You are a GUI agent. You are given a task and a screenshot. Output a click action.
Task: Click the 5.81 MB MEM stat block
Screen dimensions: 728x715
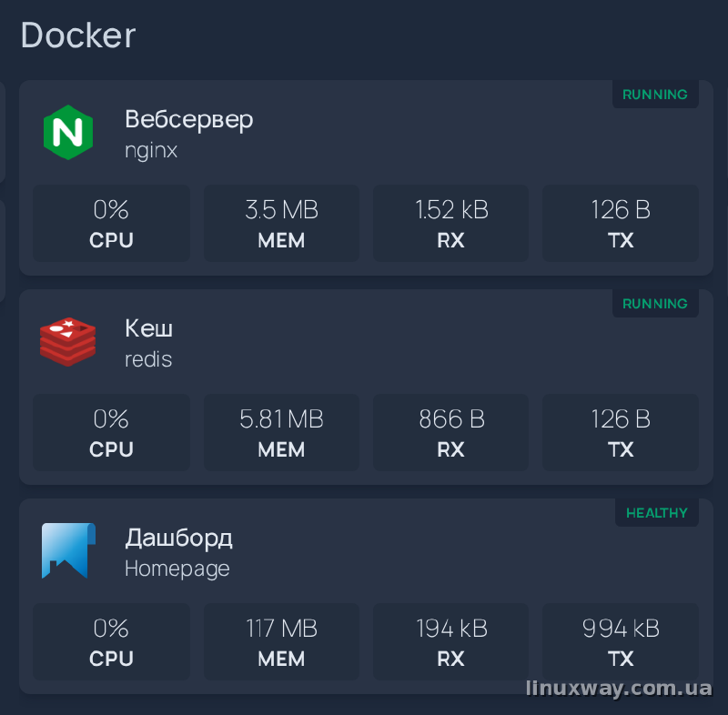click(x=281, y=432)
